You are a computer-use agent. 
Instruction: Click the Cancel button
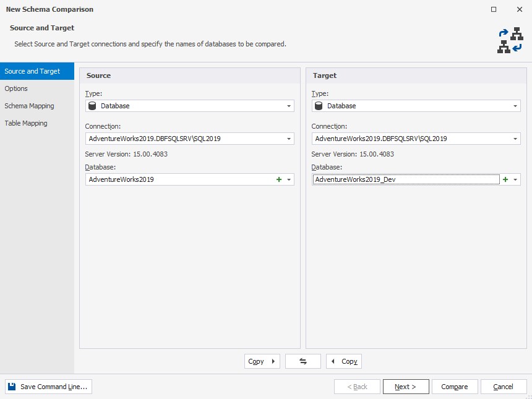[x=504, y=387]
